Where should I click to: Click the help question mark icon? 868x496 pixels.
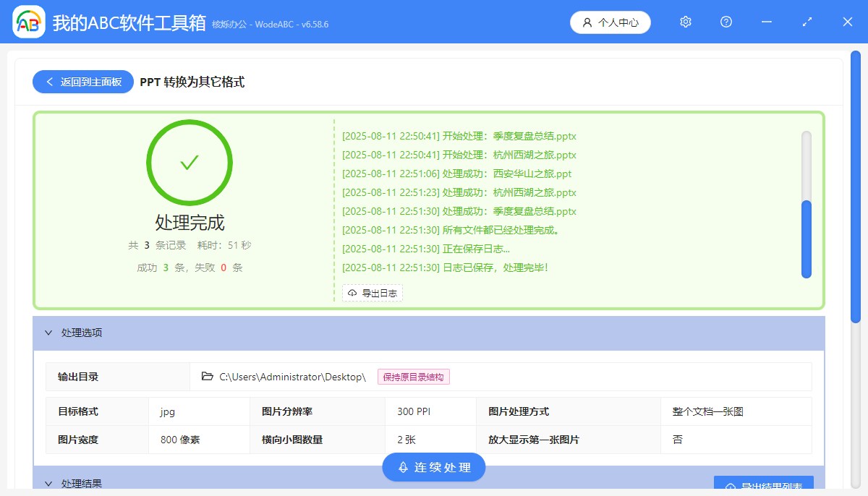click(726, 22)
